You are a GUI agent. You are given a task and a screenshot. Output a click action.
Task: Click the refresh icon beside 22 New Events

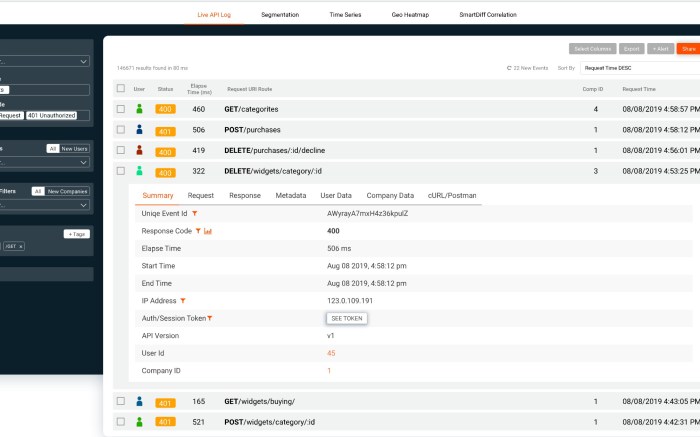509,68
